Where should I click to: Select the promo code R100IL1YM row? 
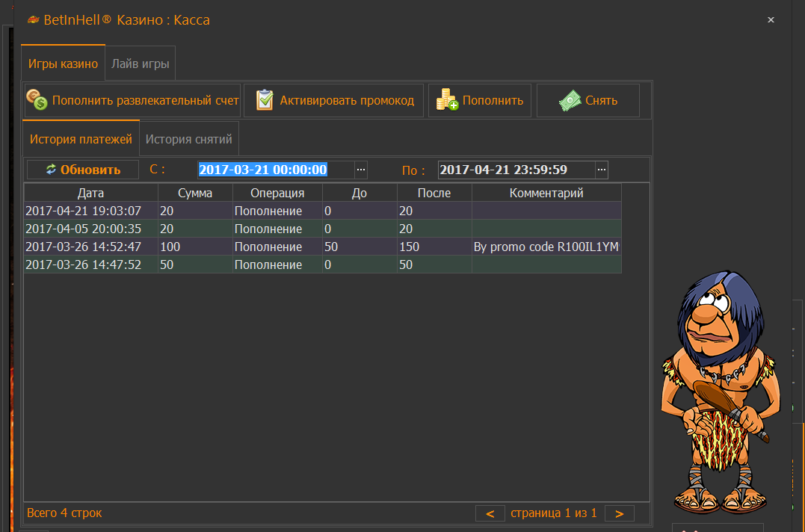coord(321,247)
